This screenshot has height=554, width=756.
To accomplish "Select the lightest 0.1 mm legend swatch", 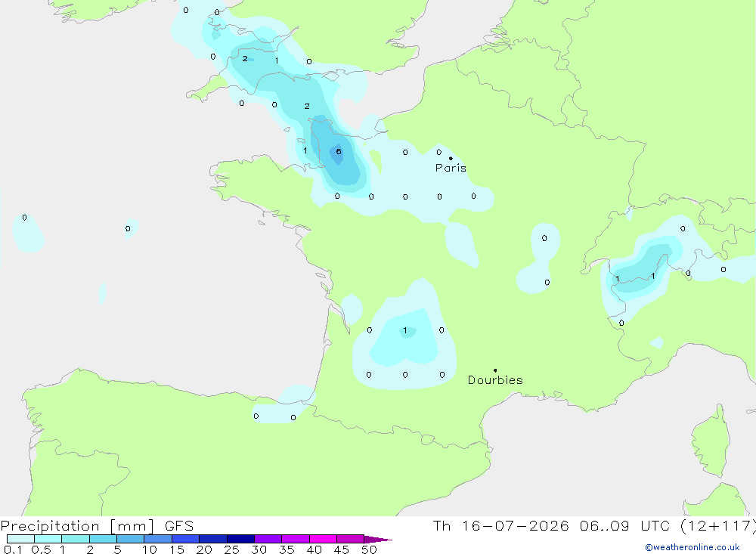I will click(20, 539).
